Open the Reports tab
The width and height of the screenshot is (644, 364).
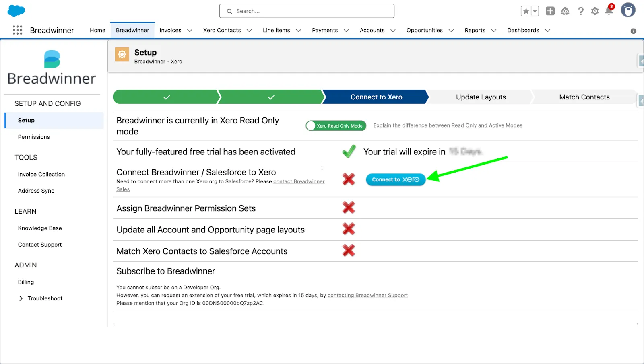[475, 30]
